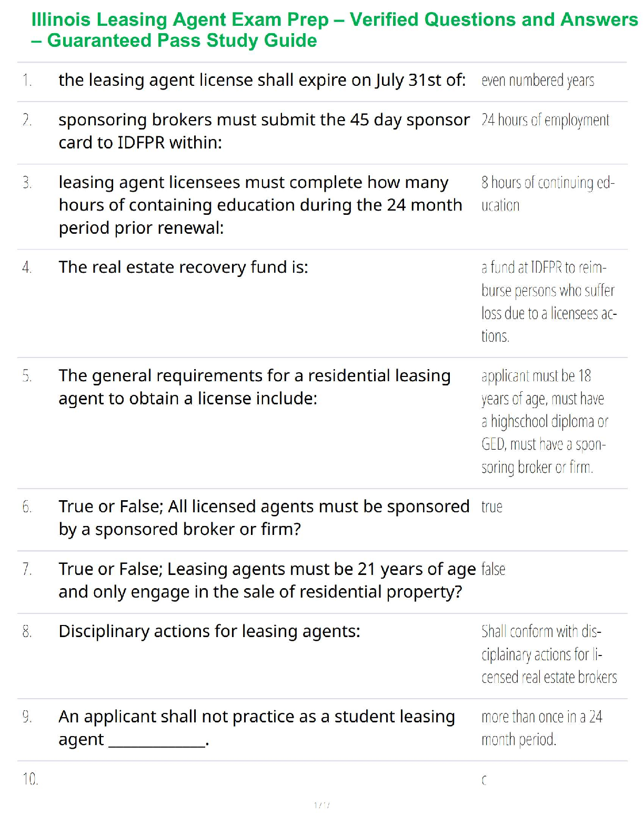The width and height of the screenshot is (644, 834).
Task: Click the continuing education hours question
Action: (260, 205)
